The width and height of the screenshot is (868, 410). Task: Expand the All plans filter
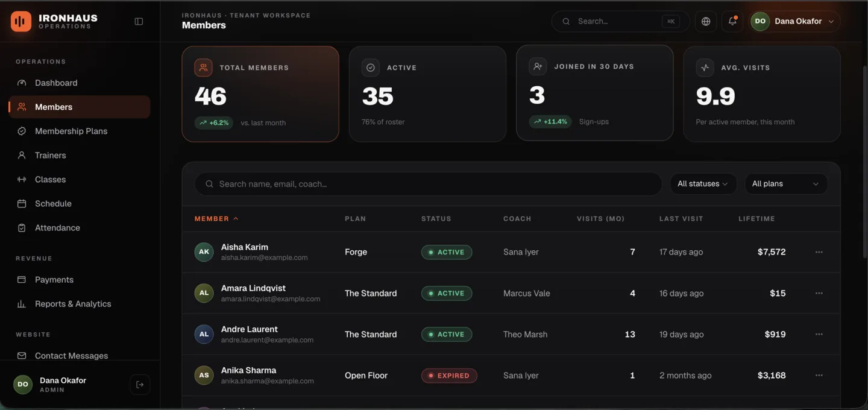[x=786, y=184]
